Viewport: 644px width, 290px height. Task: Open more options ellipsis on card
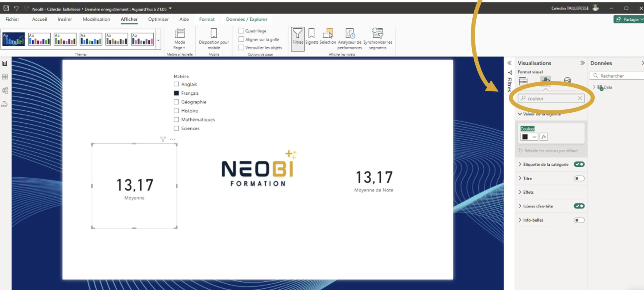coord(173,139)
